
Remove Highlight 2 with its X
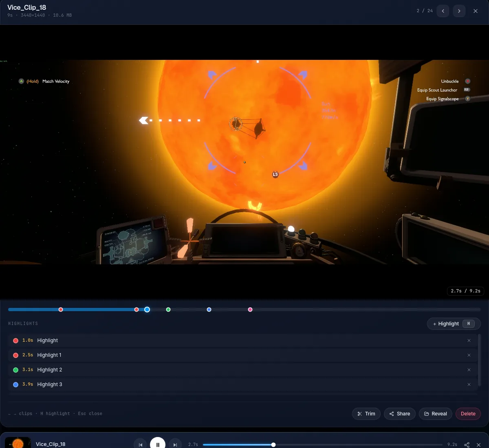point(469,370)
